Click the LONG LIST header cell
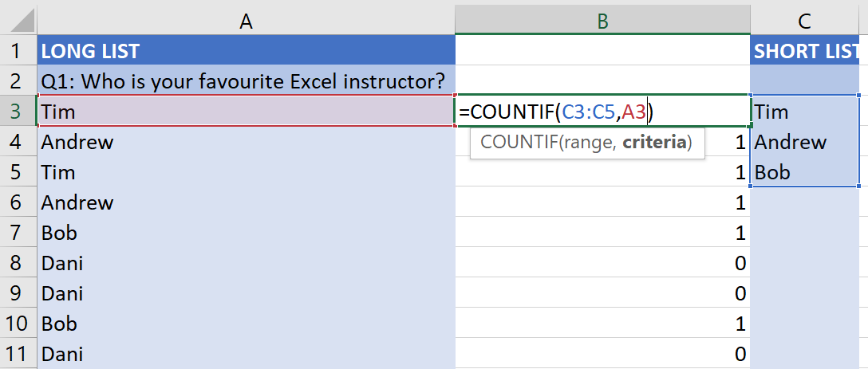The image size is (868, 369). 246,52
